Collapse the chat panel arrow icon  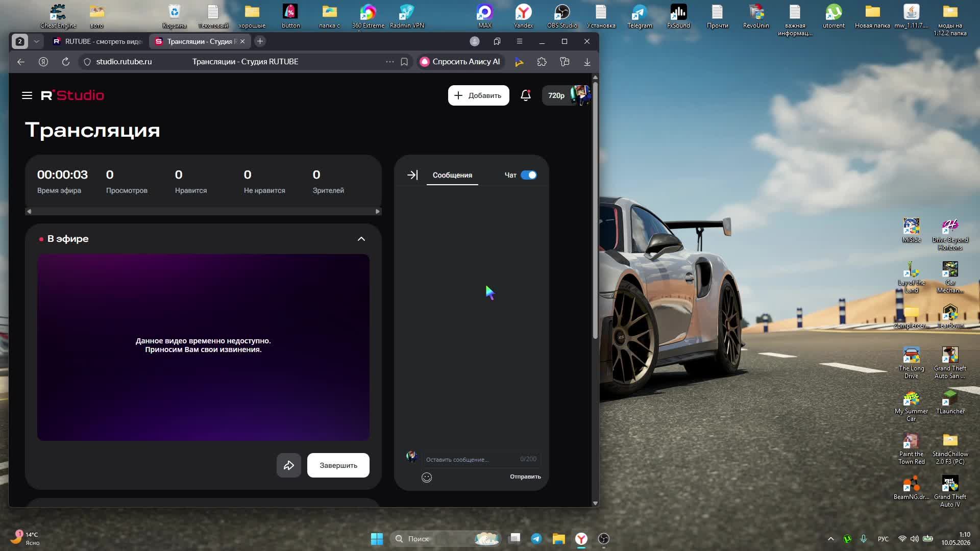click(412, 175)
